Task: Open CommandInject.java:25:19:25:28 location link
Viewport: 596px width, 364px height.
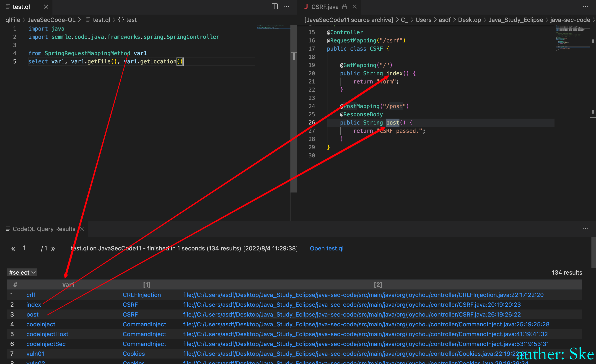Action: point(366,324)
